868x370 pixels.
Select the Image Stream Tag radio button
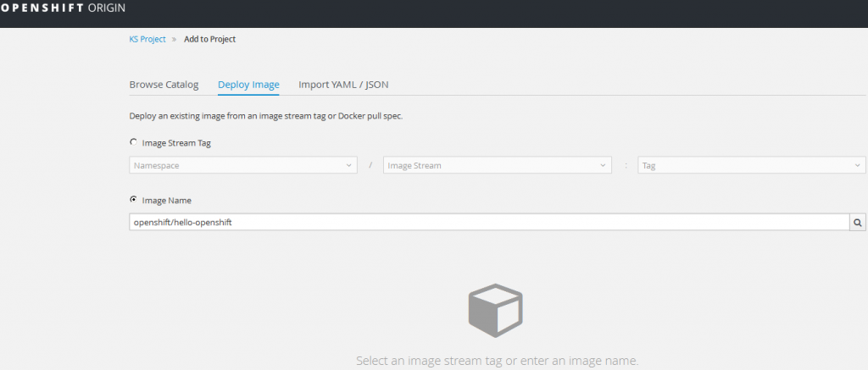point(133,142)
